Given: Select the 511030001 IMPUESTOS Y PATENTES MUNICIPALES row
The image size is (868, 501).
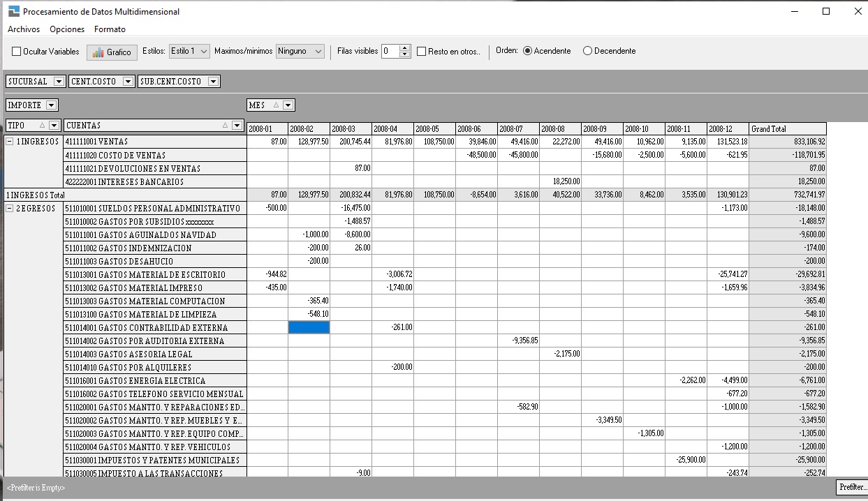Looking at the screenshot, I should click(x=154, y=461).
